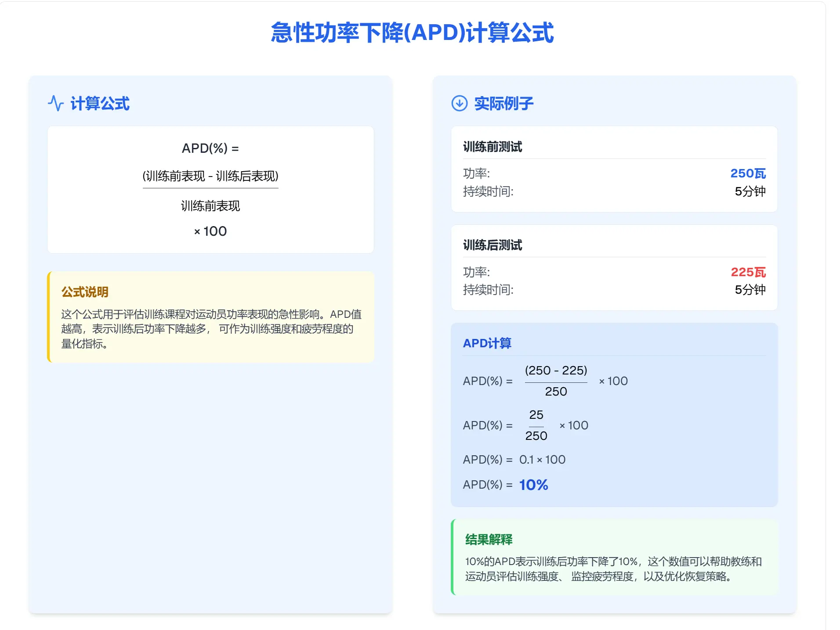The width and height of the screenshot is (840, 630).
Task: Click the activity pulse icon beside 计算公式
Action: click(56, 104)
